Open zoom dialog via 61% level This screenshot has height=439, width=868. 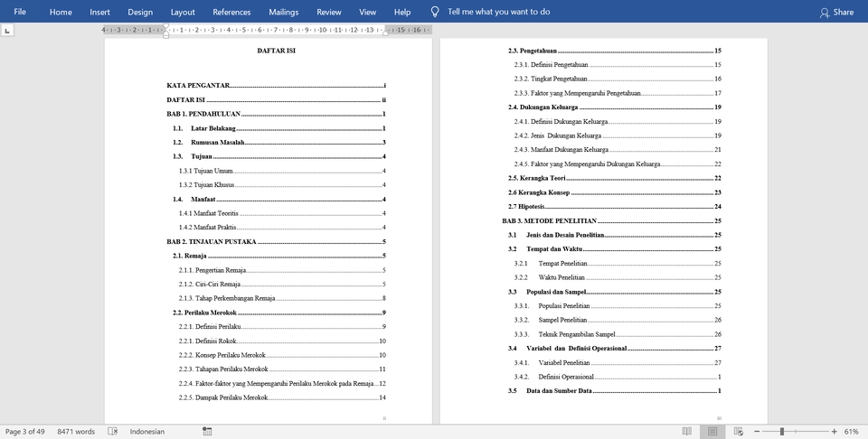[852, 431]
